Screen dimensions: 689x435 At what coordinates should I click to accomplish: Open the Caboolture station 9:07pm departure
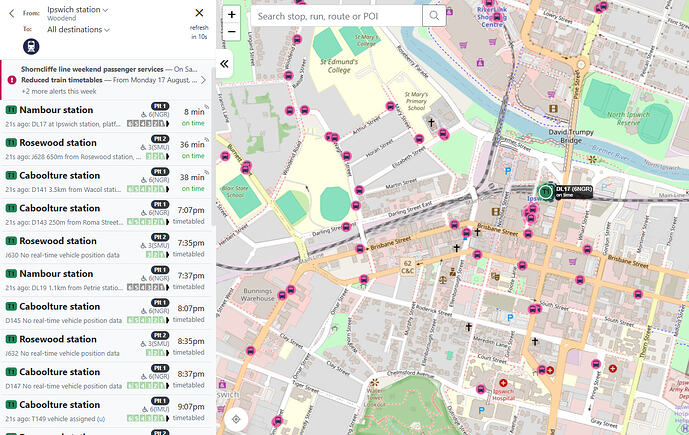(x=106, y=411)
